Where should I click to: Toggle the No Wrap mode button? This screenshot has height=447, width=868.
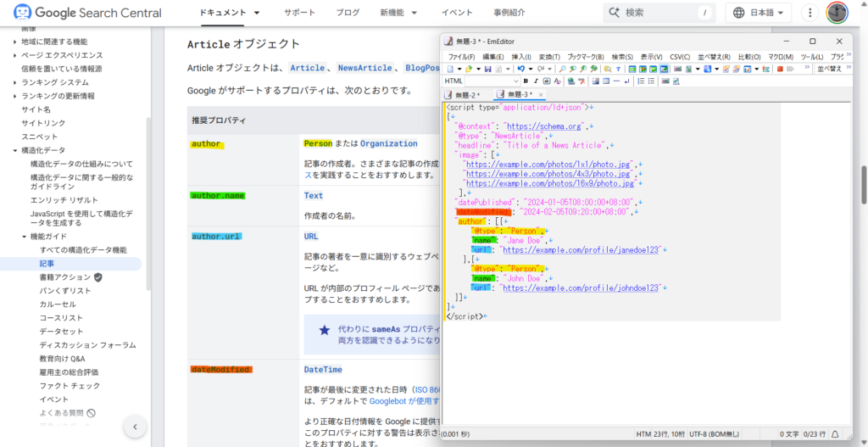tap(632, 69)
